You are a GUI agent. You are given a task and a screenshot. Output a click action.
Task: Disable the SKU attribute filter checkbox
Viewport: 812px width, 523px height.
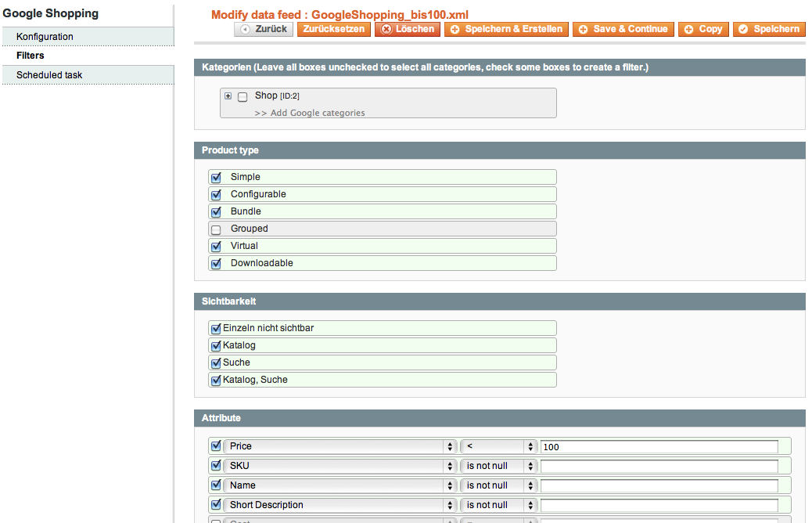coord(217,466)
